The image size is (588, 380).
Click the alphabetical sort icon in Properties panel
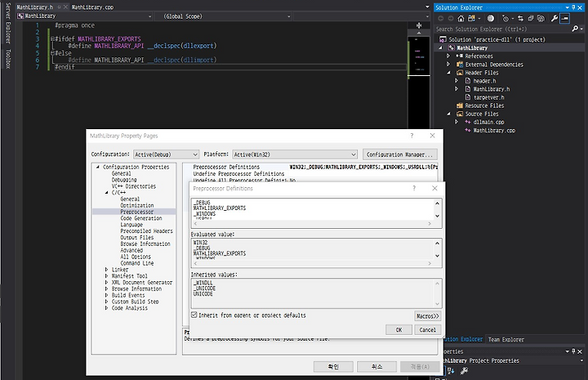tap(451, 371)
